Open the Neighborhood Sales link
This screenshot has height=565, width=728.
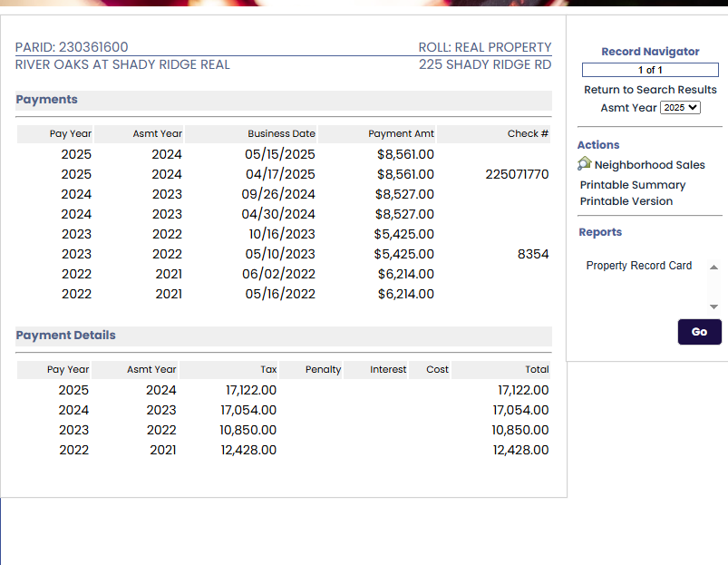click(649, 165)
